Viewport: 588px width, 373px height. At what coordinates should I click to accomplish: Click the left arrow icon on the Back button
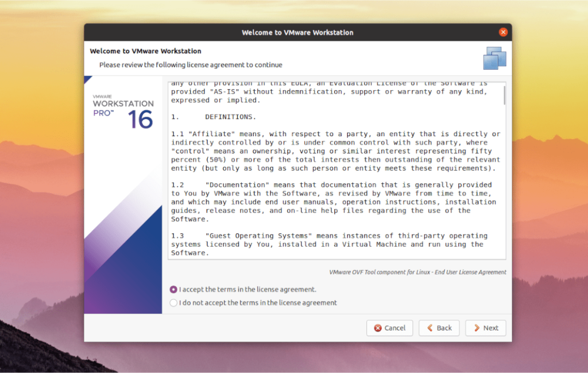click(430, 328)
